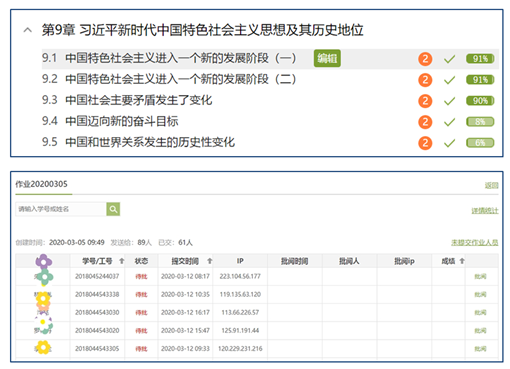
Task: Click submission time 2020-03-12 16:17
Action: (185, 312)
